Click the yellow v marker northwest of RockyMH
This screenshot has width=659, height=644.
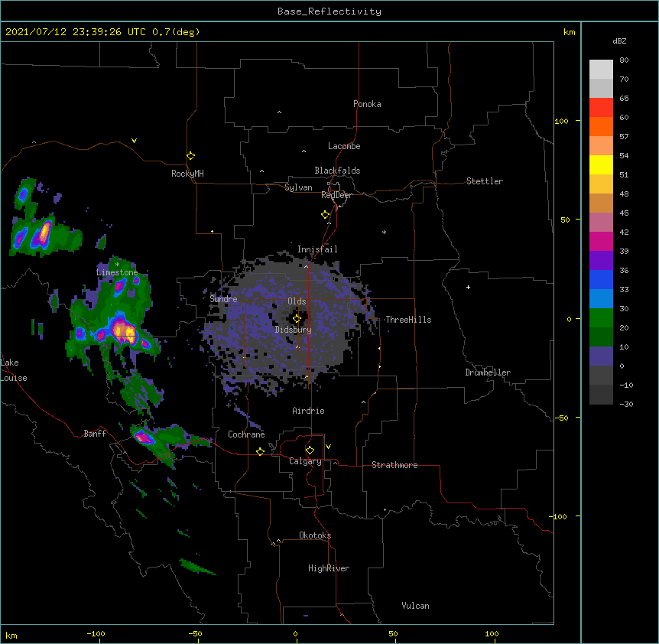pos(134,141)
